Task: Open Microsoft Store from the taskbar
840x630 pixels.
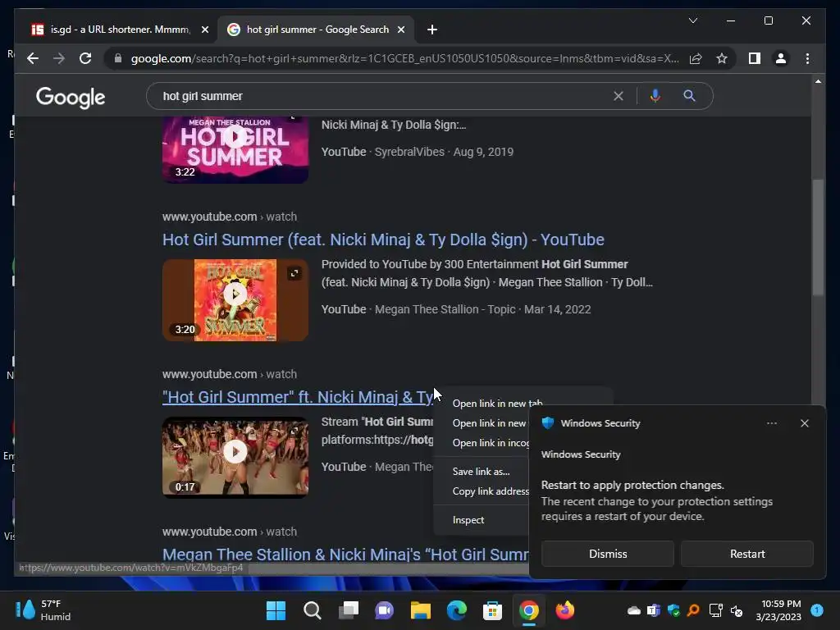Action: (492, 610)
